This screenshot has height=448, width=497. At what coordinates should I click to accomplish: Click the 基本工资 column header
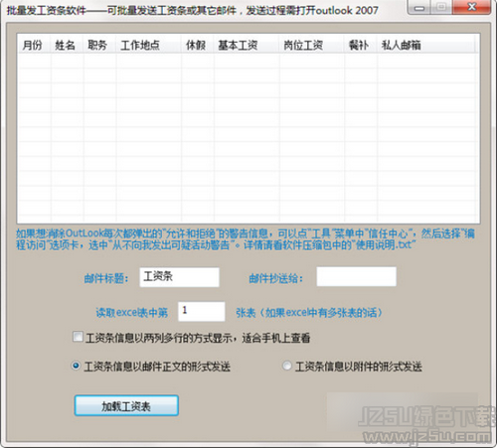(x=247, y=45)
